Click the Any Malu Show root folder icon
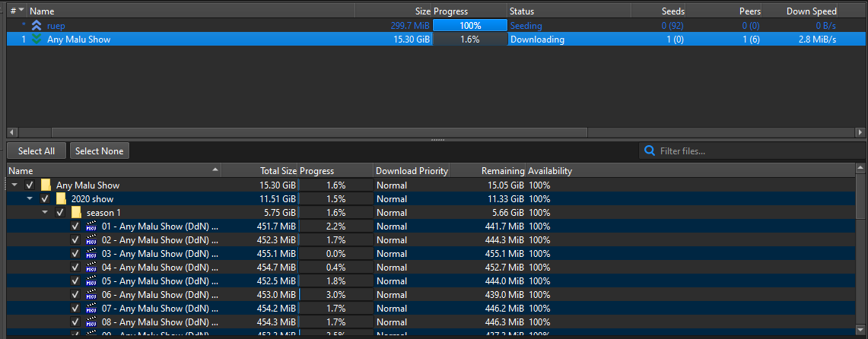This screenshot has height=339, width=868. point(46,185)
